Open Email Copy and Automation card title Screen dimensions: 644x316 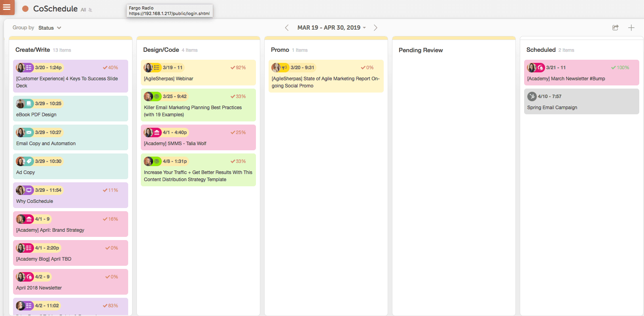tap(46, 144)
